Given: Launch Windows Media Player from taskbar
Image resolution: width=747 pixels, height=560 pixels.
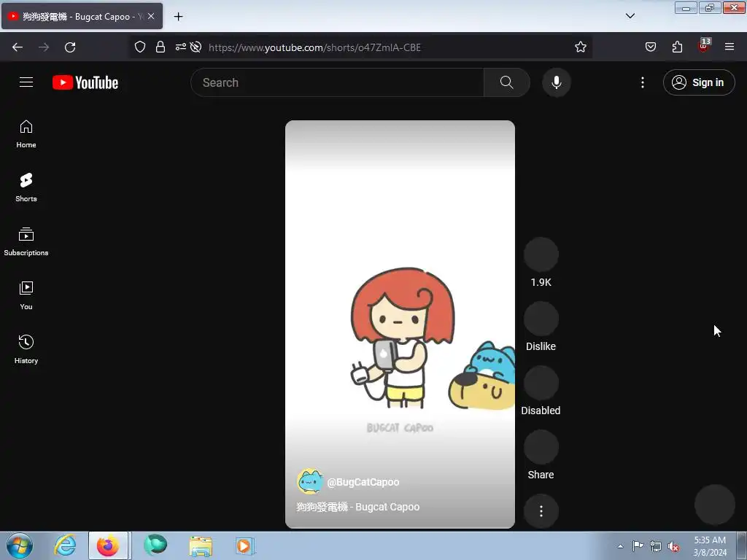Looking at the screenshot, I should click(x=245, y=545).
